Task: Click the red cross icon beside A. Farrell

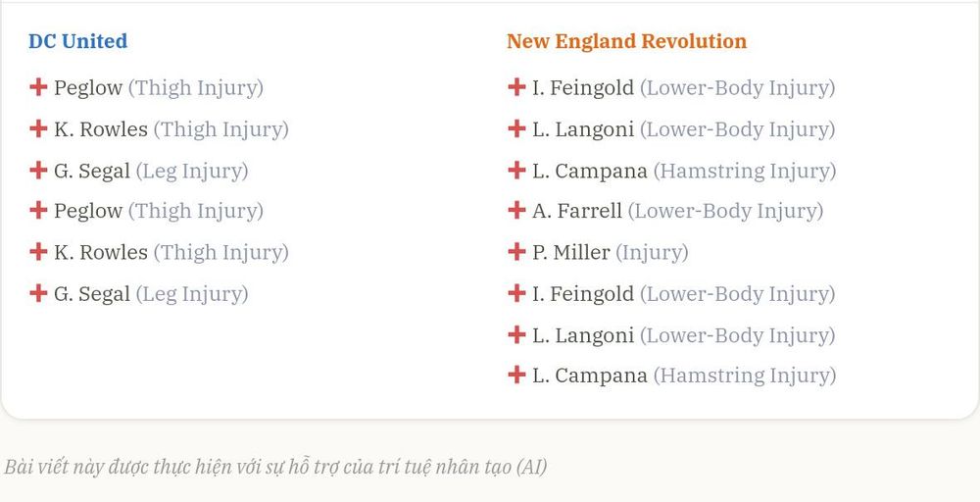Action: [516, 210]
